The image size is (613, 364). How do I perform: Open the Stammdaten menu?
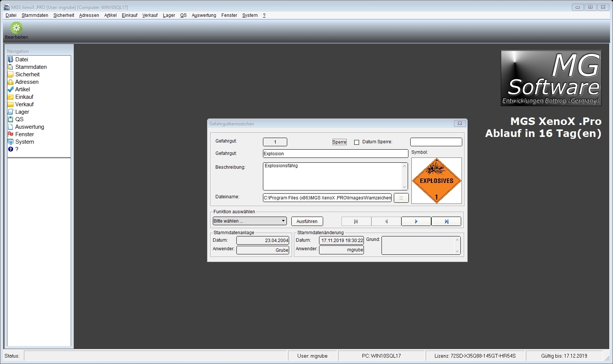[35, 15]
